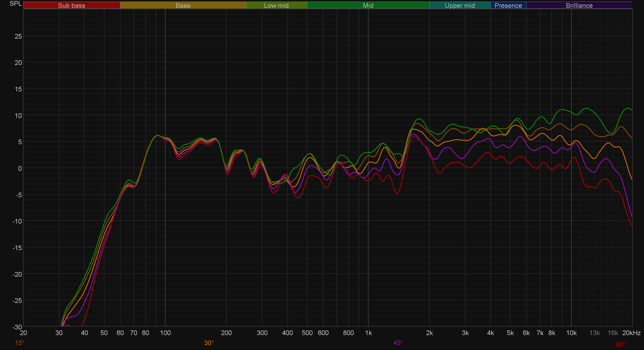Click the Low mid band header
The image size is (644, 350).
click(276, 5)
